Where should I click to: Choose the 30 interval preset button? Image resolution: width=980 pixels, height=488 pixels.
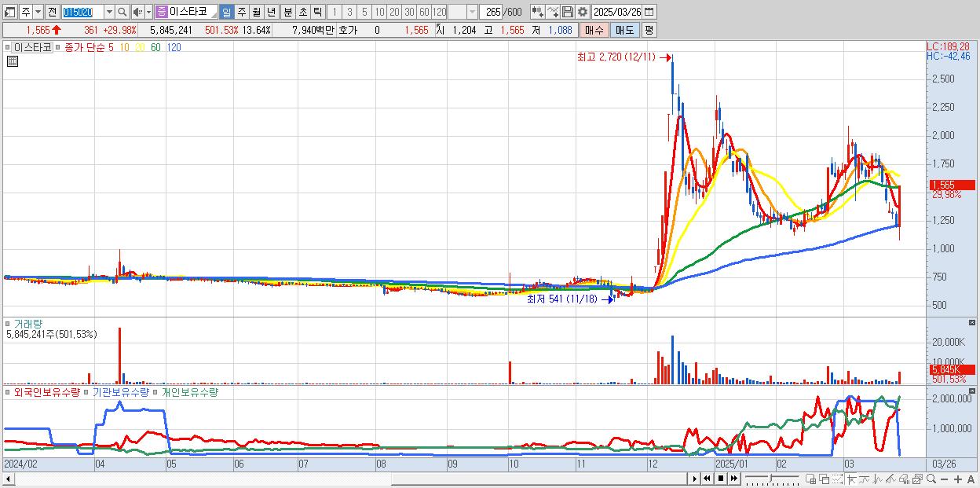tap(409, 12)
